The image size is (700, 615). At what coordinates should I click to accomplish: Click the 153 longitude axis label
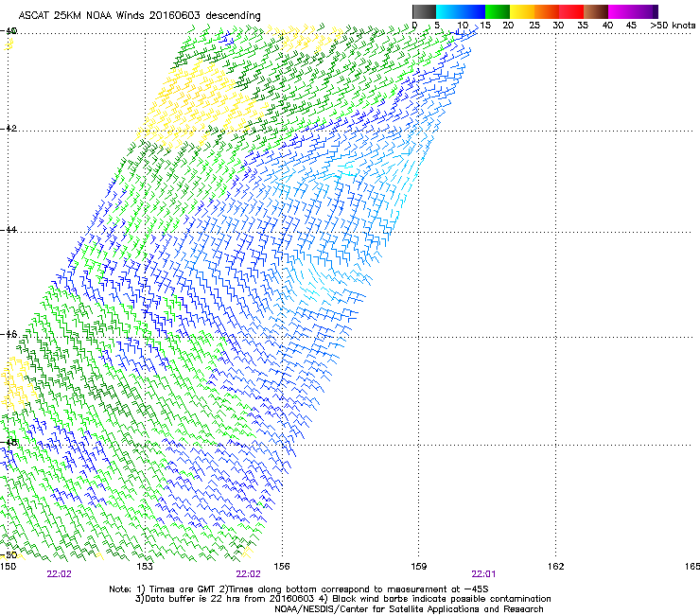[145, 567]
